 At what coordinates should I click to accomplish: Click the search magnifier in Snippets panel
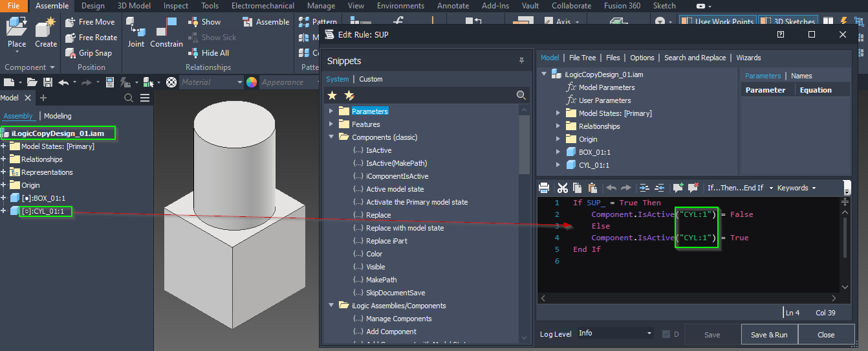(521, 95)
